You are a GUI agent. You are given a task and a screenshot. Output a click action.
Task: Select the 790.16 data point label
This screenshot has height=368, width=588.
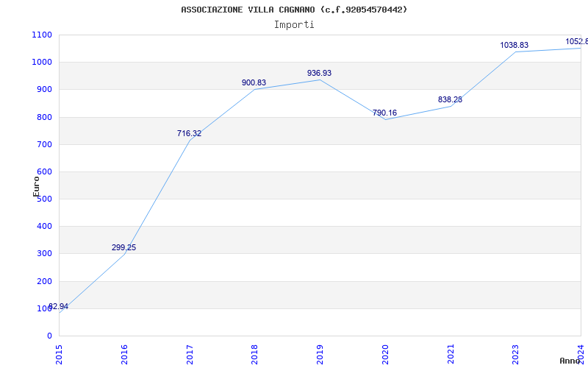click(384, 113)
